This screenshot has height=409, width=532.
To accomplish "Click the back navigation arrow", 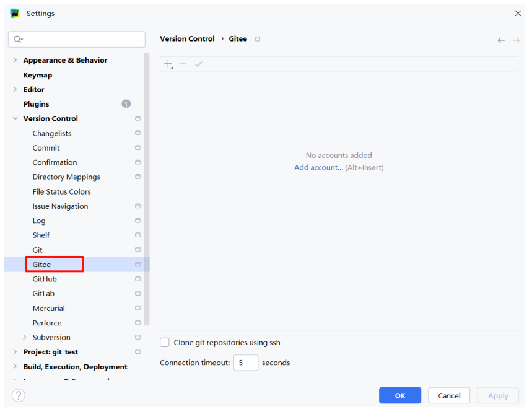I will (501, 40).
